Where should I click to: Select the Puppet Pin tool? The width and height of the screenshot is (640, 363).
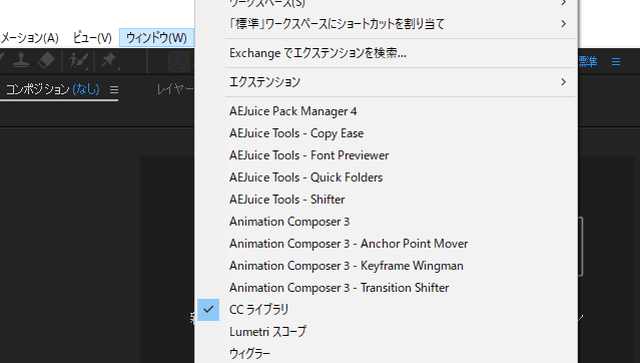click(x=109, y=60)
